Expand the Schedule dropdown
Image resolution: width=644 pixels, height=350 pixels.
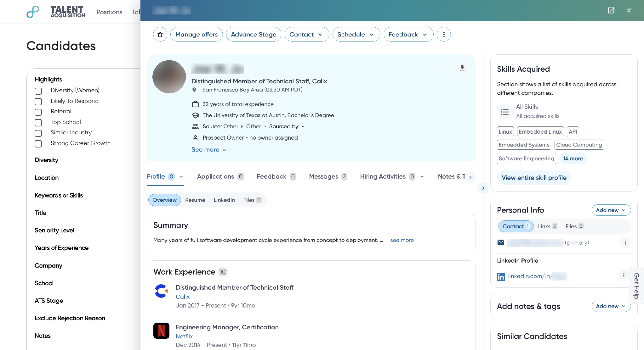click(356, 34)
